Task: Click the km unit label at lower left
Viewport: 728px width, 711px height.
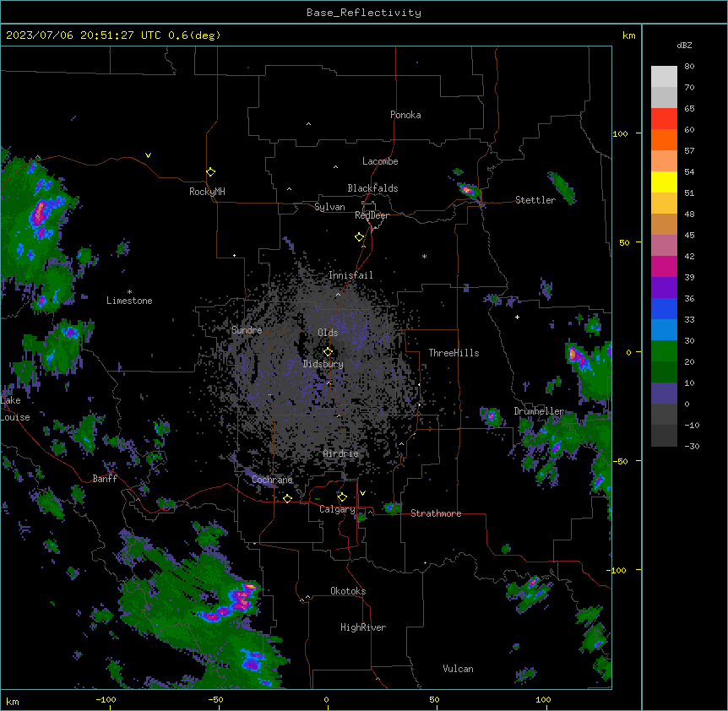Action: [13, 701]
